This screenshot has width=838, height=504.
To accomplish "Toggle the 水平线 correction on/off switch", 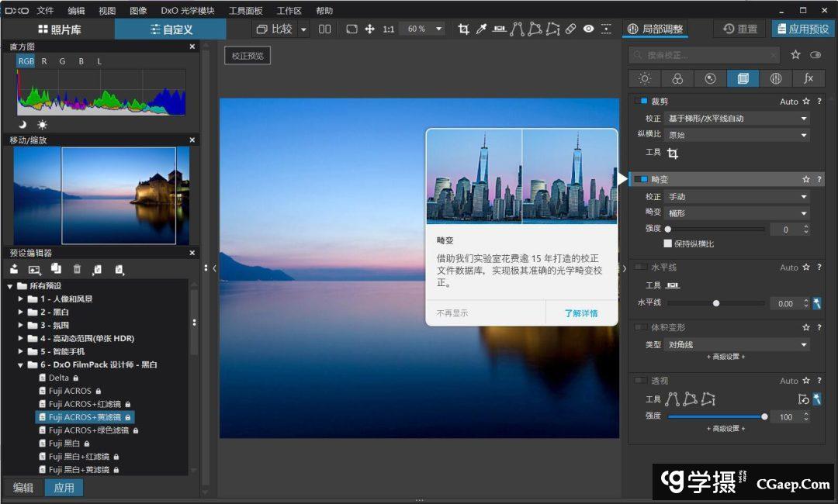I will tap(641, 268).
